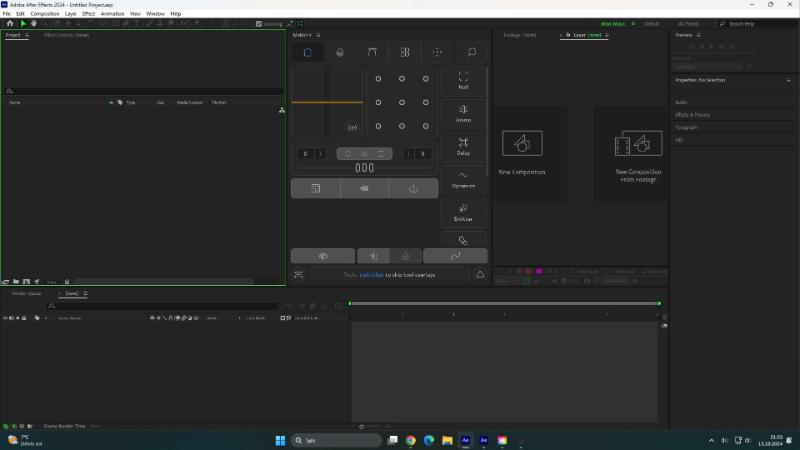
Task: Click New Composition From Footage tile
Action: 632,153
